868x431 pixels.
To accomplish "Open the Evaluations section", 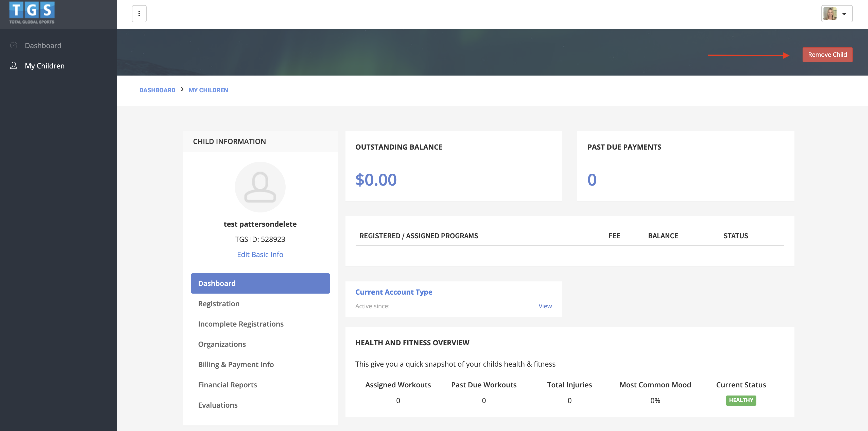I will coord(218,405).
